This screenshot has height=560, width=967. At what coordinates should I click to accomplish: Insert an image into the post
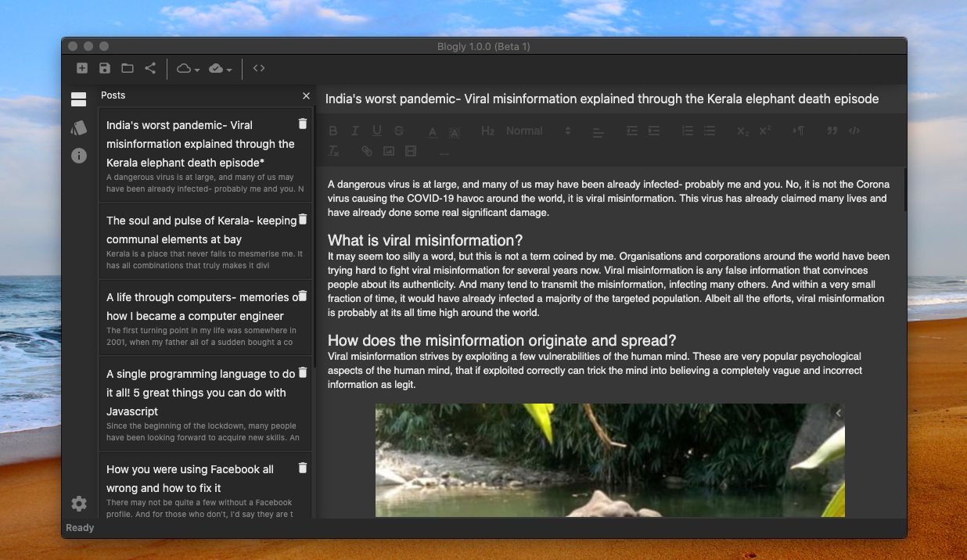(388, 150)
